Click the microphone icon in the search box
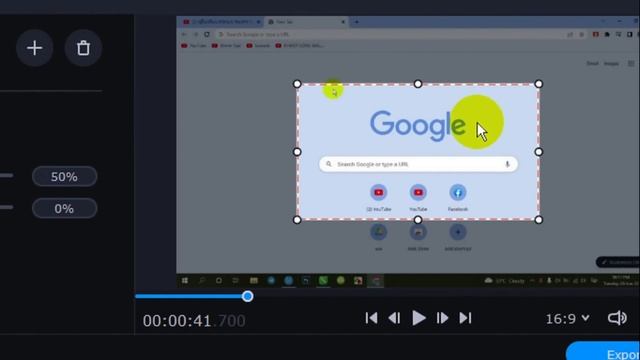 (507, 164)
